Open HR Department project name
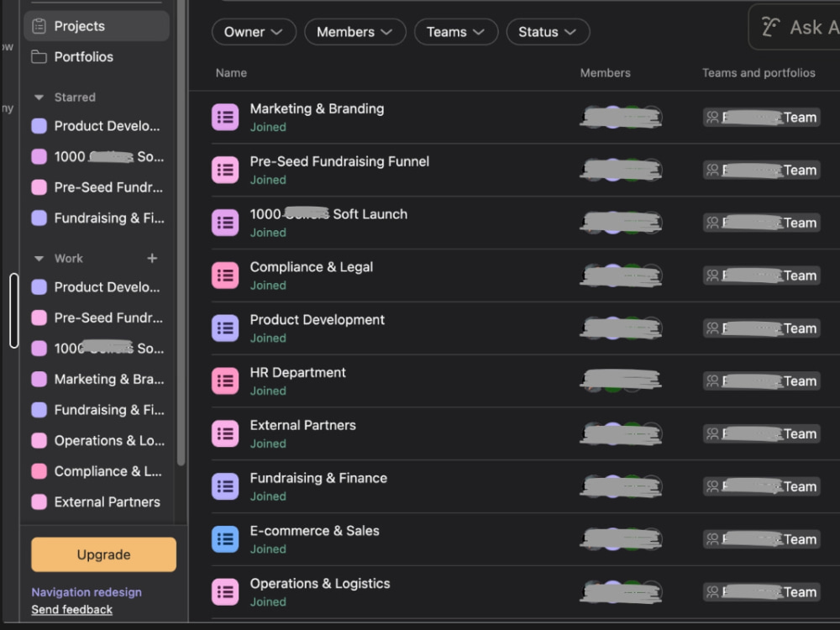Screen dimensions: 840x630 click(298, 372)
